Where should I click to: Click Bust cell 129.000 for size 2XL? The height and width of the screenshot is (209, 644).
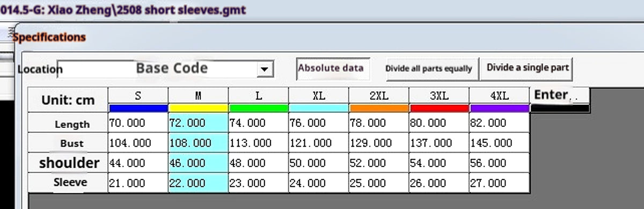pos(378,143)
